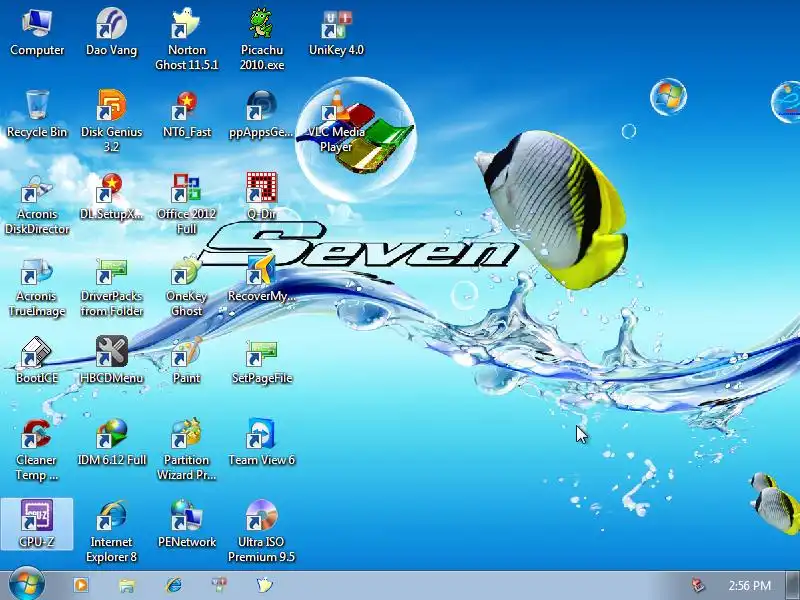Select Picachu 2010.exe icon

tap(262, 40)
